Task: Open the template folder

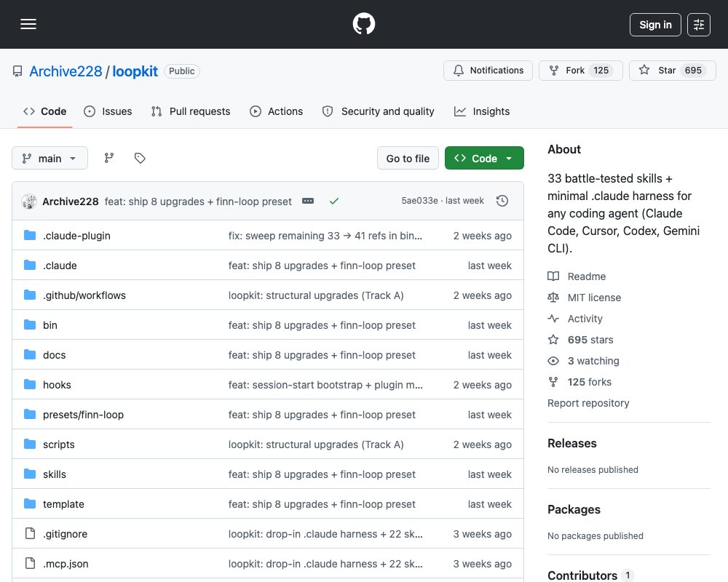Action: (63, 504)
